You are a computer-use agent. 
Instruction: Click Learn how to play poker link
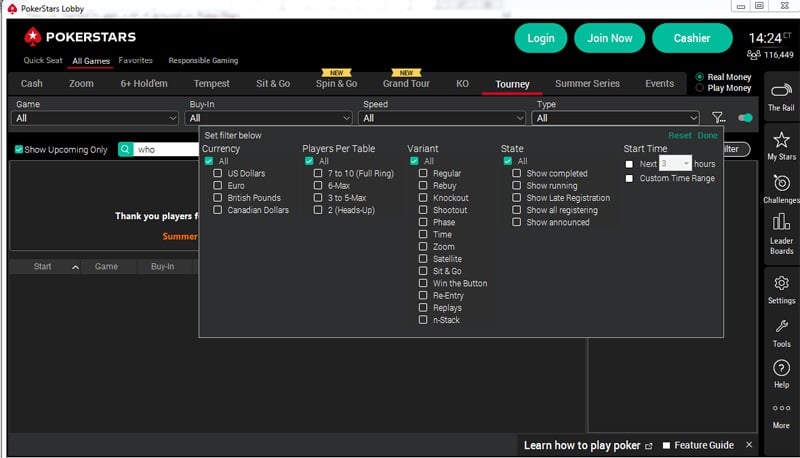582,446
